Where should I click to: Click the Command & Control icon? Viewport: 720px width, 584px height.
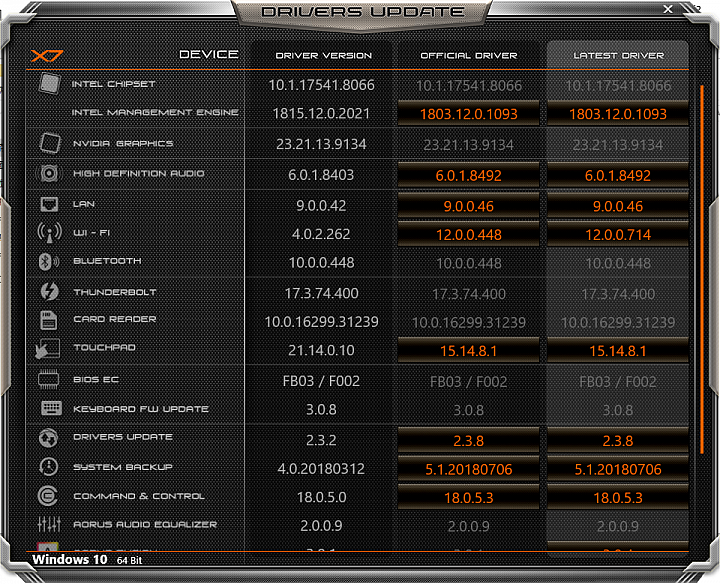pos(48,496)
